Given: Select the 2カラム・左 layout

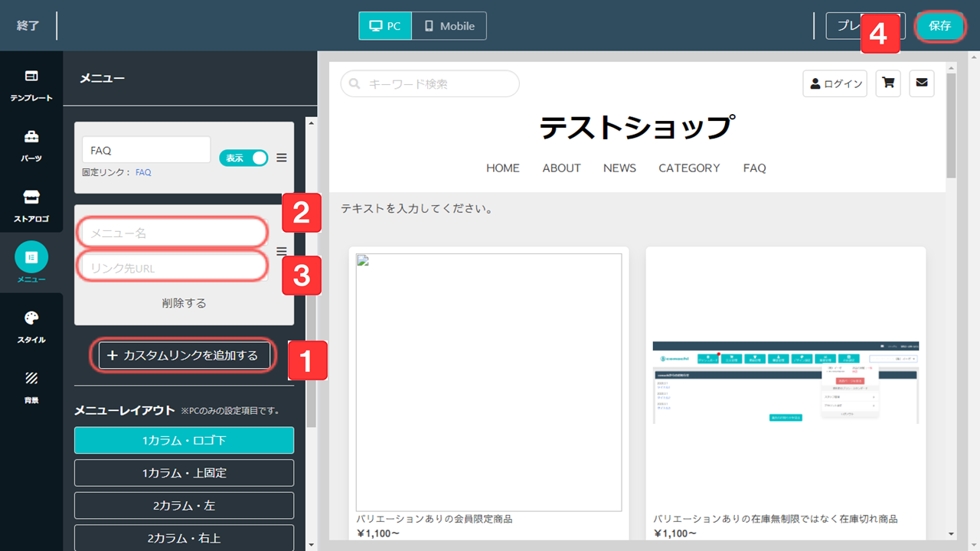Looking at the screenshot, I should (184, 506).
